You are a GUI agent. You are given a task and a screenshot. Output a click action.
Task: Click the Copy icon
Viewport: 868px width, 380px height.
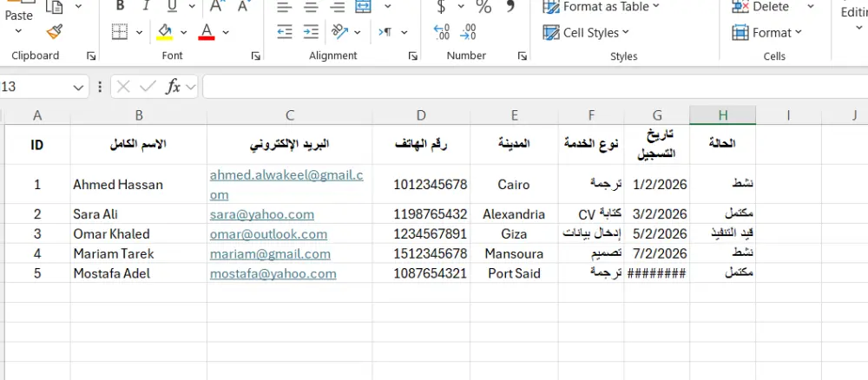(x=55, y=6)
